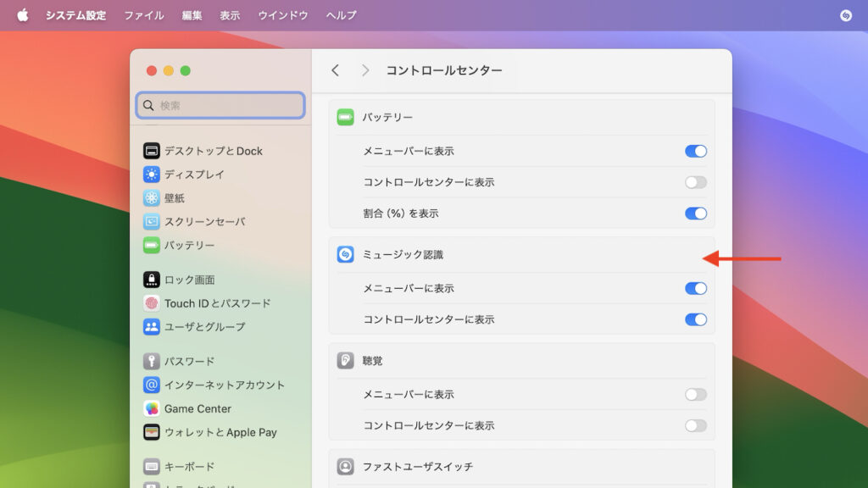
Task: Disable battery show in menu bar toggle
Action: (695, 151)
